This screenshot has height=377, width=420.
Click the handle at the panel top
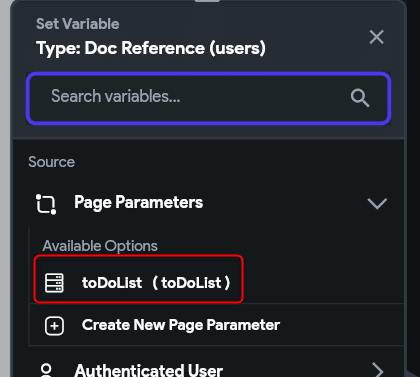207,1
